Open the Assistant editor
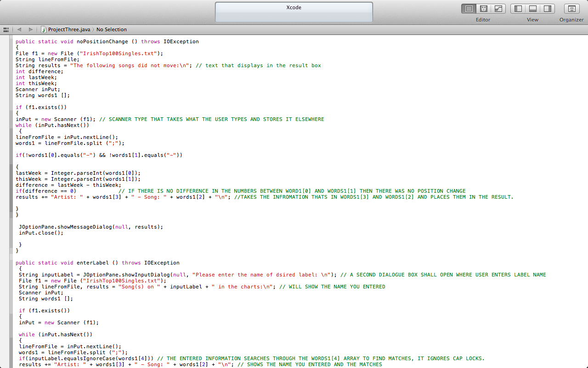Image resolution: width=588 pixels, height=368 pixels. [x=483, y=9]
